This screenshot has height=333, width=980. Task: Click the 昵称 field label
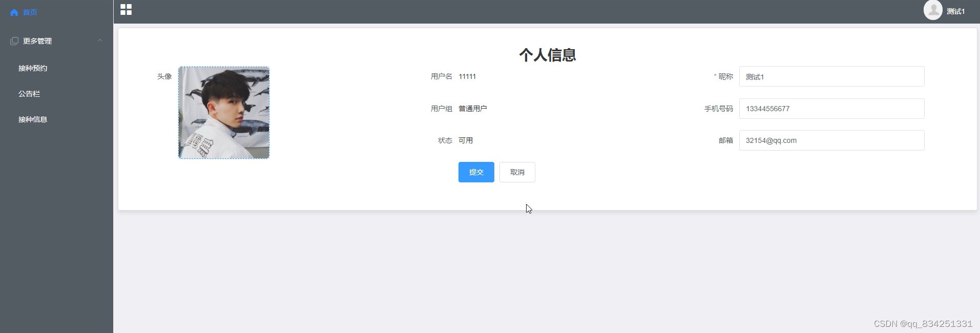tap(725, 76)
